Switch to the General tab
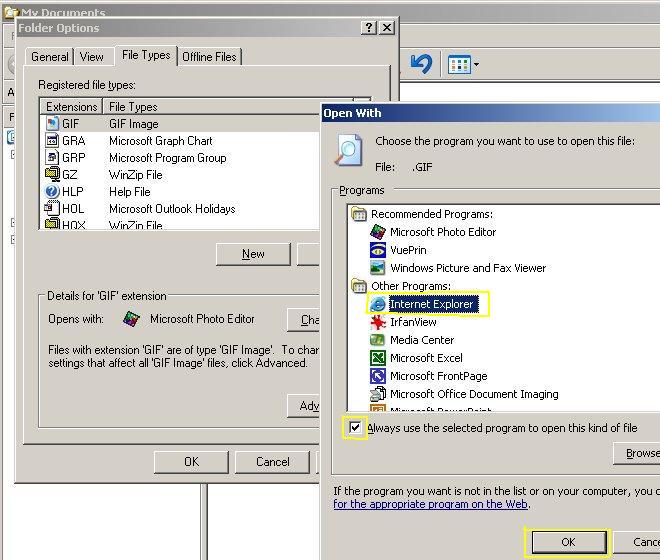 (50, 57)
